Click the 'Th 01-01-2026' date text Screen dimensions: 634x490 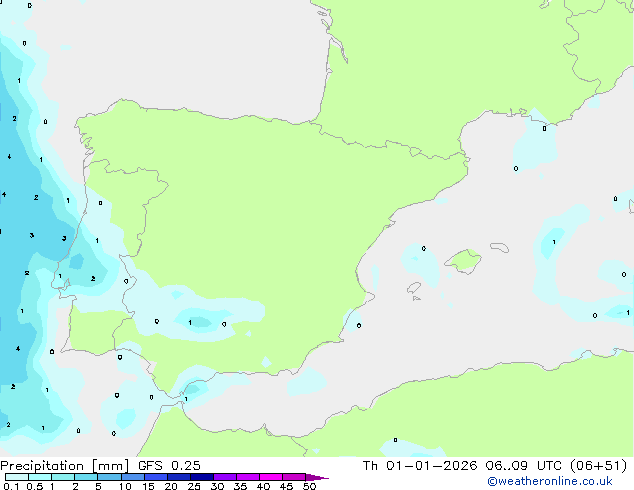[420, 466]
